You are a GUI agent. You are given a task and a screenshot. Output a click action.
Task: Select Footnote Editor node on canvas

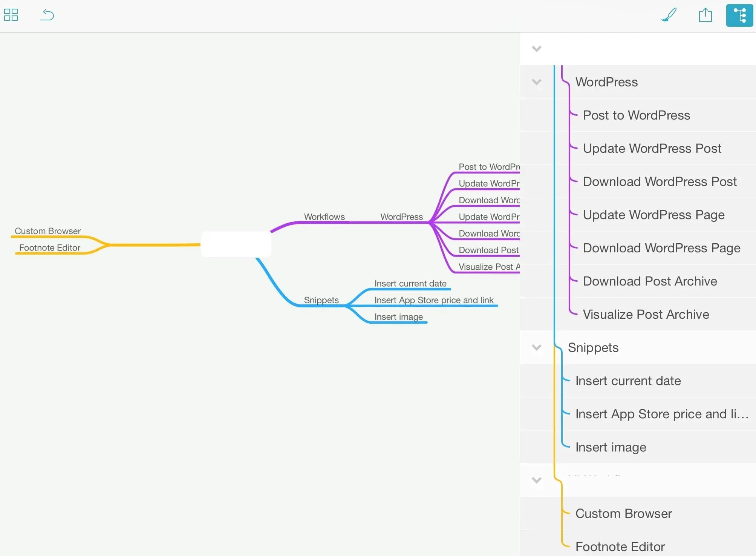49,247
